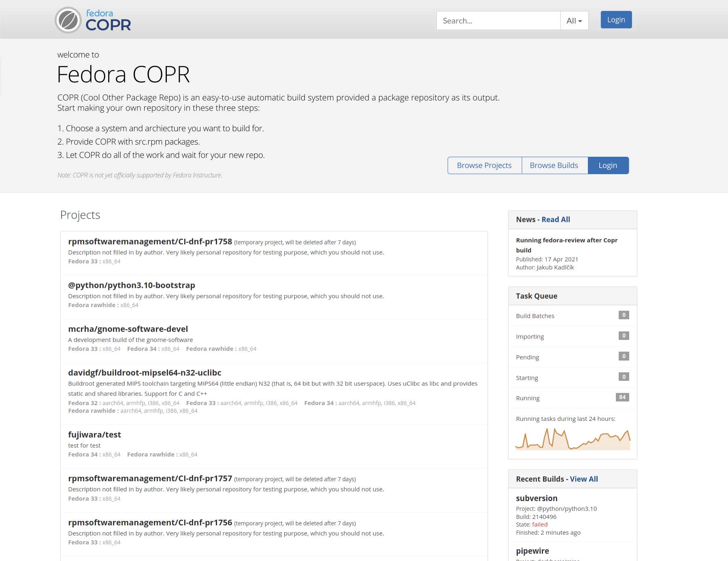Open Browse Projects

pyautogui.click(x=484, y=165)
